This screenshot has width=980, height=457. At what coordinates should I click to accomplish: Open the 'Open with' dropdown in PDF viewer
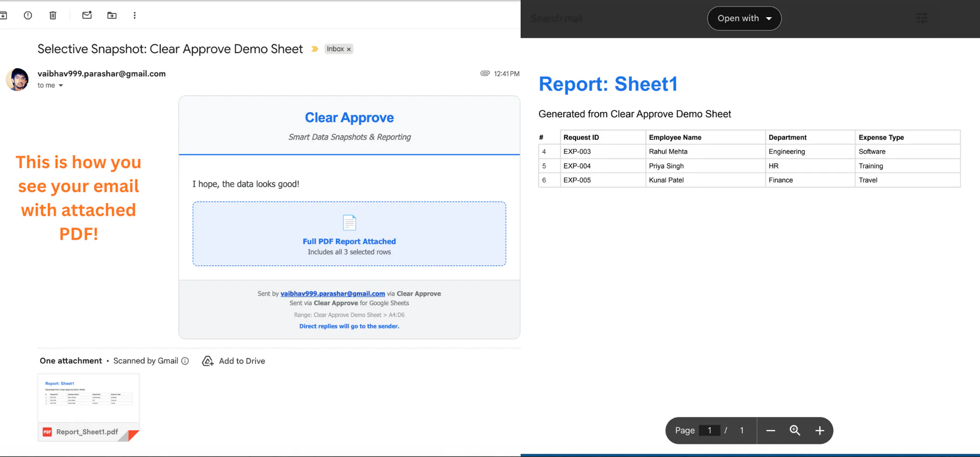(744, 18)
